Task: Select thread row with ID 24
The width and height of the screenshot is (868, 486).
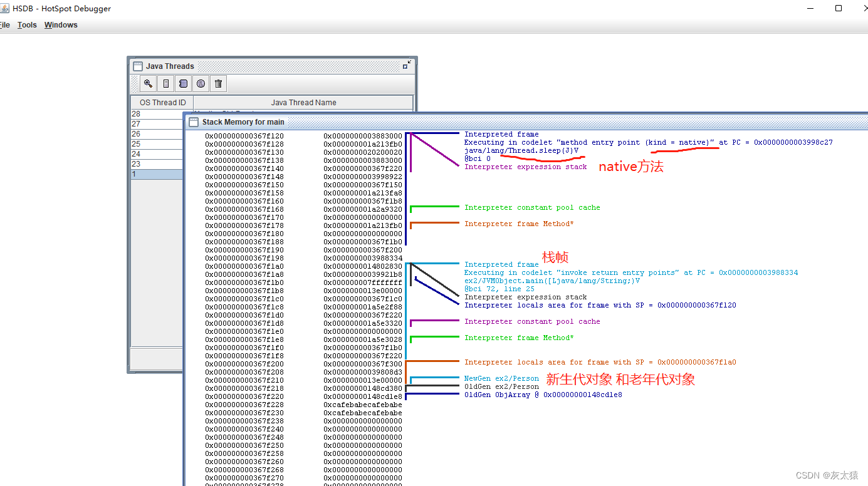Action: click(x=157, y=154)
